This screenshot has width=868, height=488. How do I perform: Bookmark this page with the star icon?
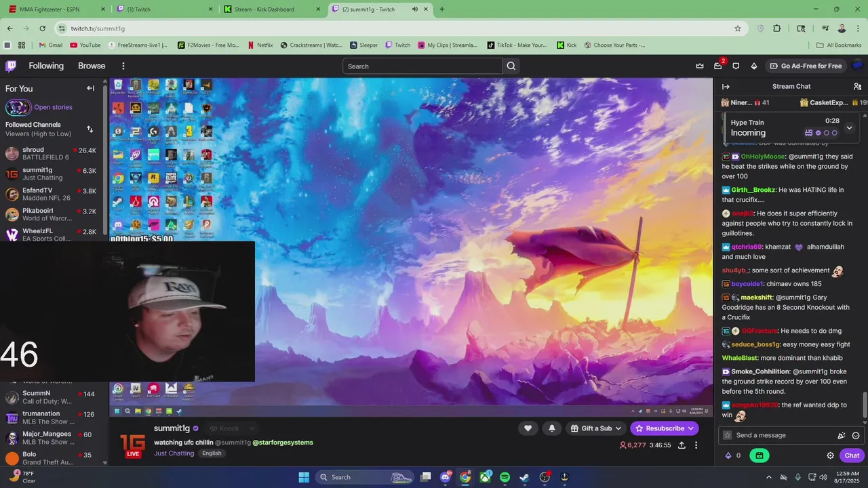click(x=738, y=28)
